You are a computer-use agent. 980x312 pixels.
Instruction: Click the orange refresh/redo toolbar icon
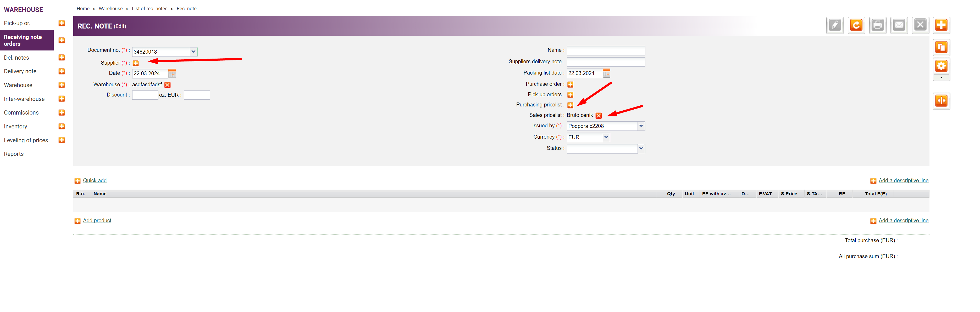856,25
